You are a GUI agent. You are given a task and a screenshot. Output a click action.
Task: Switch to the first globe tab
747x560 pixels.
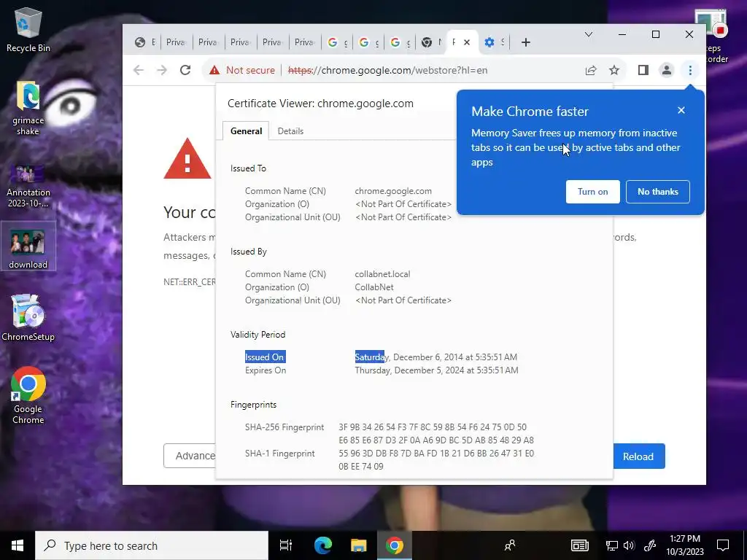tap(145, 42)
